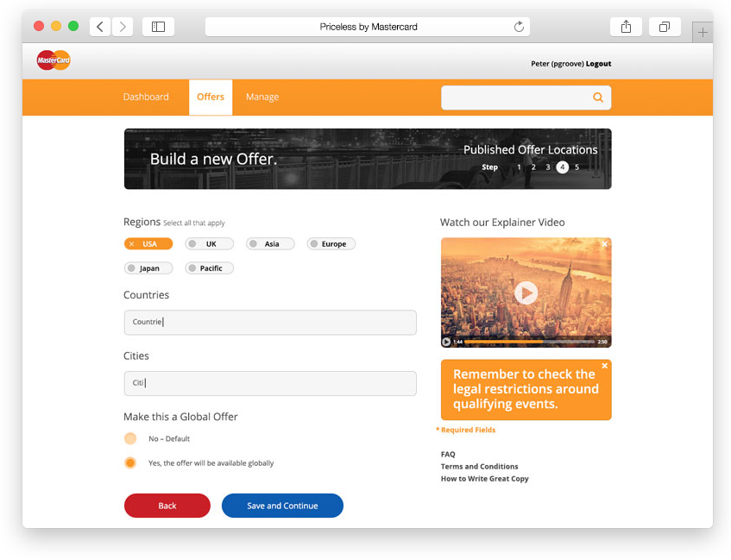Seek in the video progress bar

(x=530, y=342)
